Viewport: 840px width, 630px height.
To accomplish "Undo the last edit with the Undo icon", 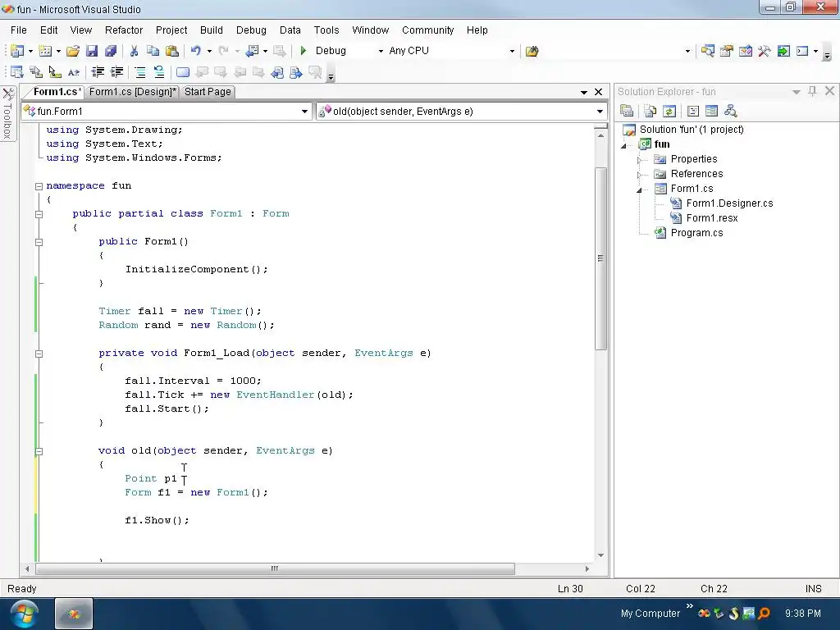I will [196, 51].
